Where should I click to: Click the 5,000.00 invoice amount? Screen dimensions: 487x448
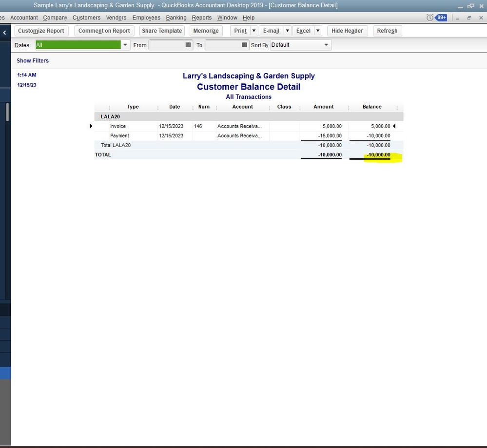point(332,126)
